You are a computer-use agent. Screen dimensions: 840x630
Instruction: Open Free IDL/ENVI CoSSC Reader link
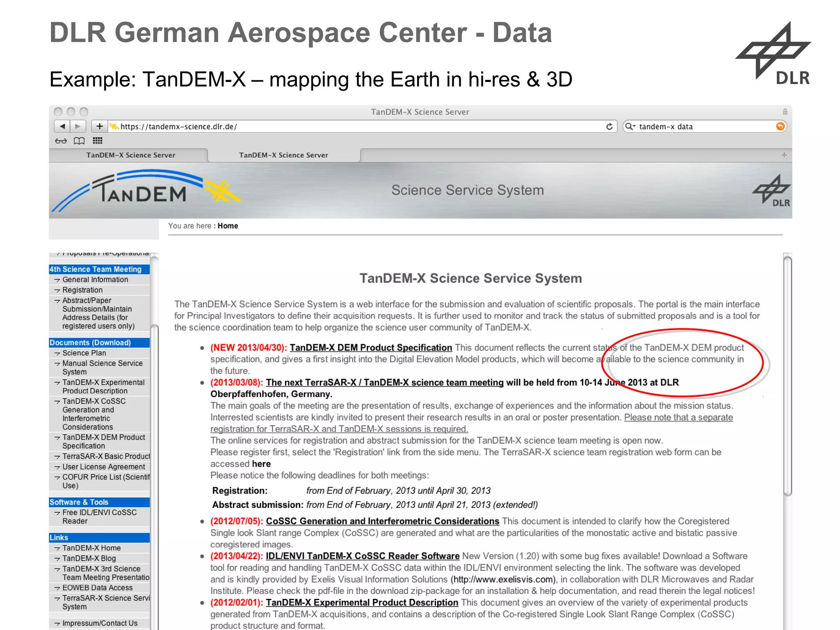coord(99,517)
